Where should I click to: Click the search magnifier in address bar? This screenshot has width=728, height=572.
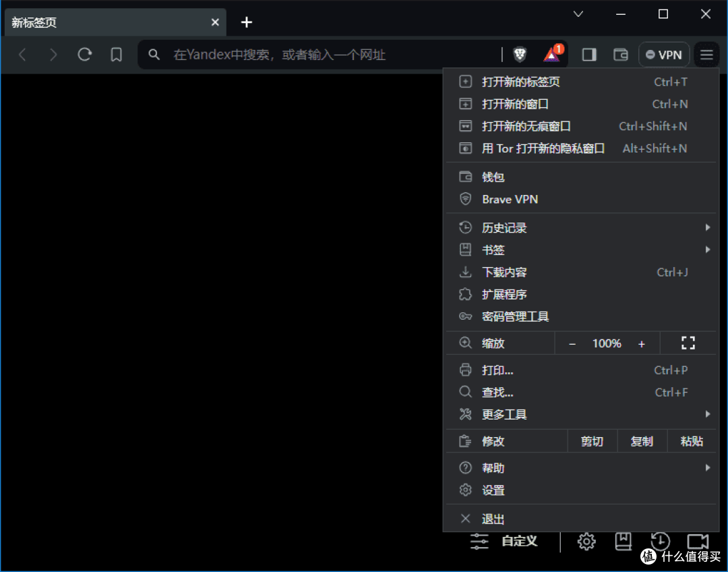pos(154,55)
